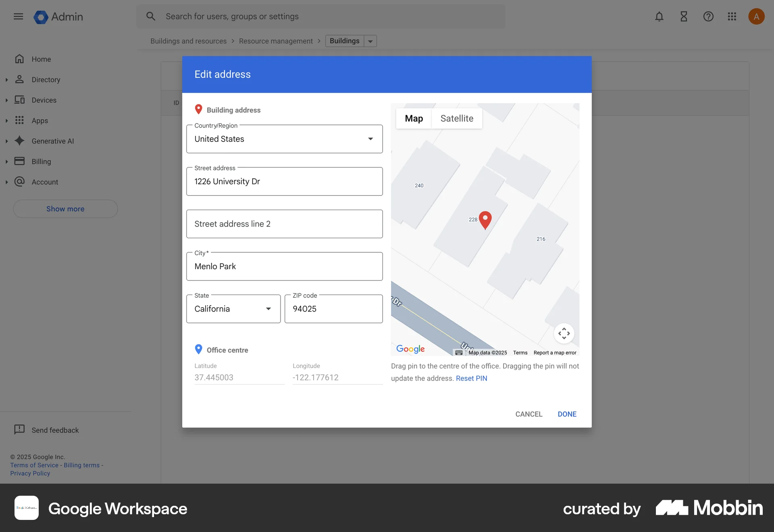This screenshot has height=532, width=774.
Task: Open the hamburger navigation menu
Action: 18,17
